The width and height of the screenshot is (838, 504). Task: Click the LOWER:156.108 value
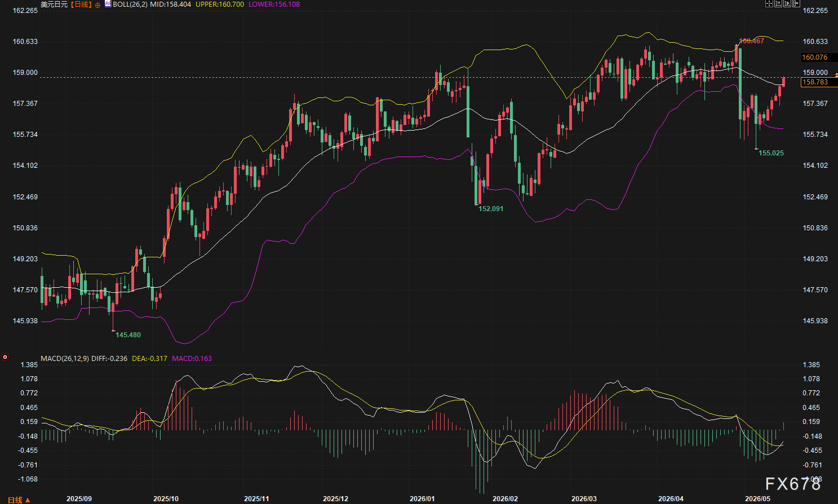point(274,5)
